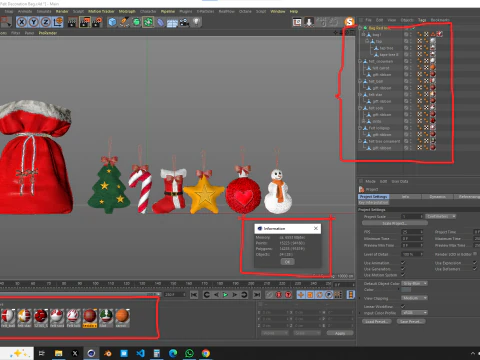
Task: Click the download arrow toolbar icon
Action: pyautogui.click(x=309, y=22)
